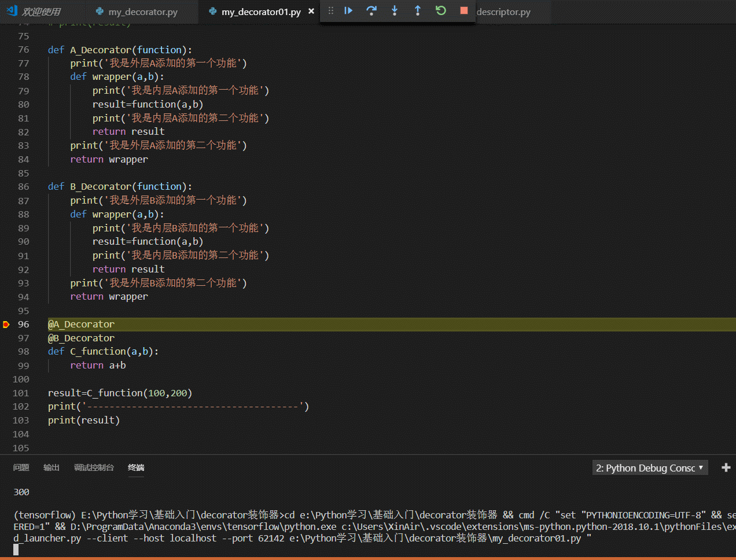Click the terminal output '300'

point(21,492)
